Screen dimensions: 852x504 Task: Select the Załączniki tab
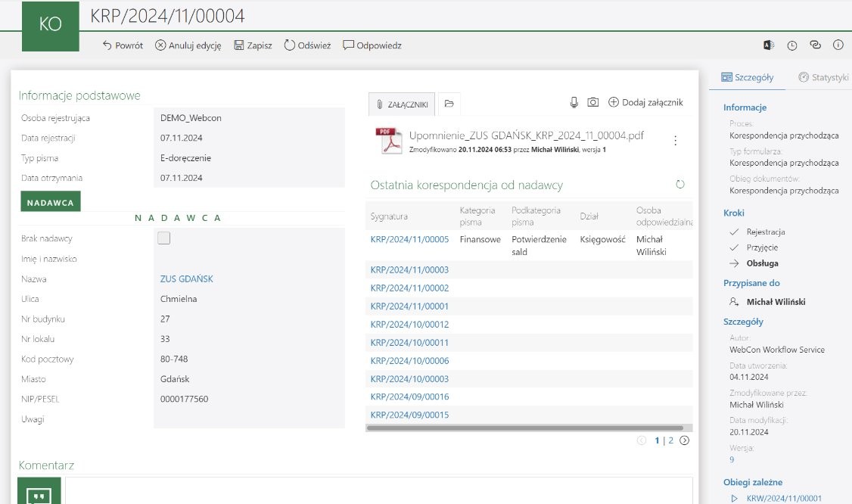point(402,104)
